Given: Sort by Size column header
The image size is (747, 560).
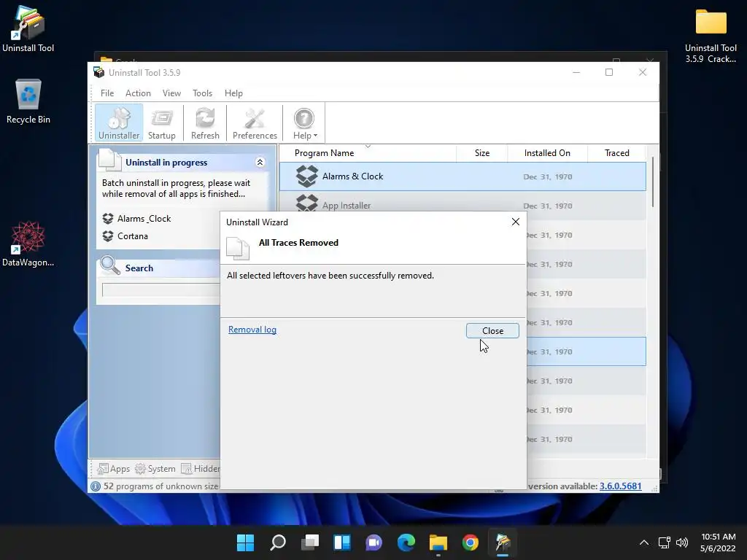Looking at the screenshot, I should 482,153.
